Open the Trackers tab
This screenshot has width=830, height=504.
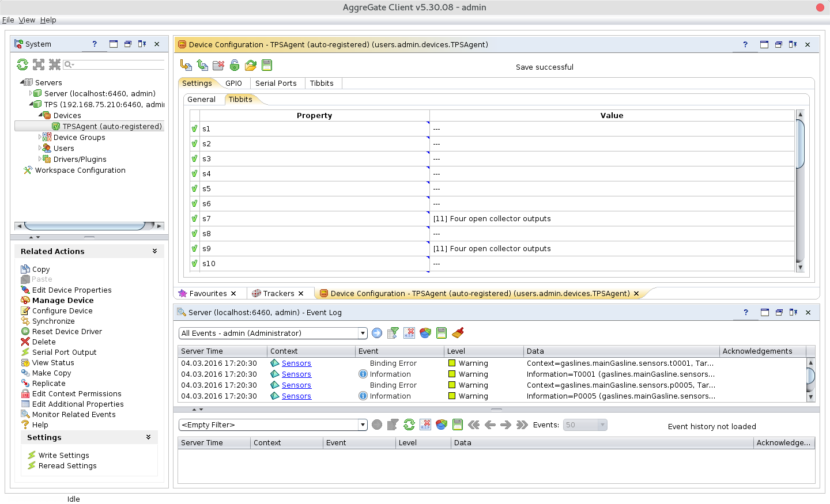pyautogui.click(x=278, y=293)
